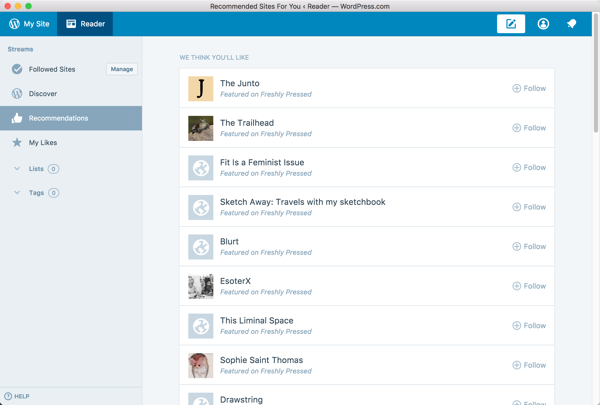
Task: Follow This Liminal Space
Action: tap(529, 325)
